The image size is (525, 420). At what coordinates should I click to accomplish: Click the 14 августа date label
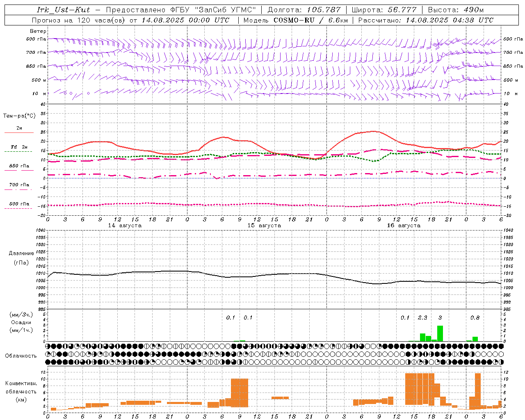pyautogui.click(x=125, y=226)
